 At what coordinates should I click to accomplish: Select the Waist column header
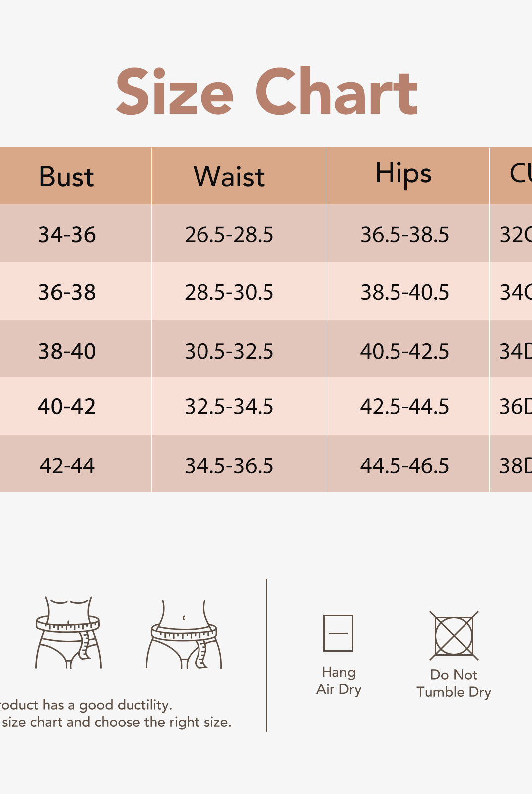pyautogui.click(x=229, y=177)
